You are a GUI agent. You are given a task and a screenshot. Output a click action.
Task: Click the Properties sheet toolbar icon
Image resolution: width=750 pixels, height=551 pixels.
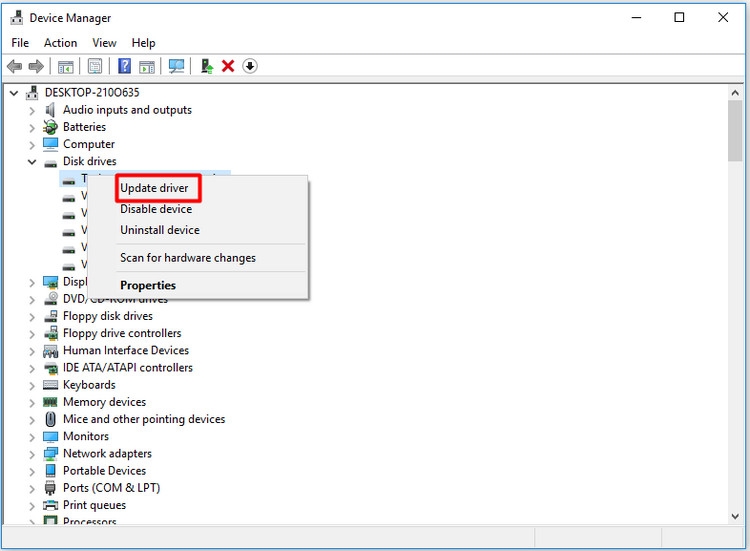pos(95,66)
